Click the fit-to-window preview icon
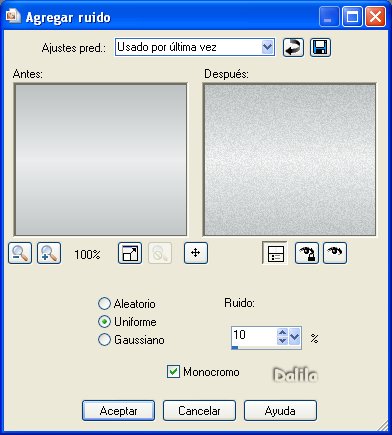Screen dimensions: 392x435 (x=130, y=253)
